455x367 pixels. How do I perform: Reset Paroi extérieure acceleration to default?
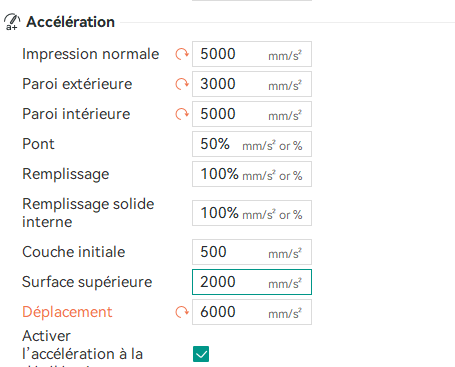click(182, 84)
